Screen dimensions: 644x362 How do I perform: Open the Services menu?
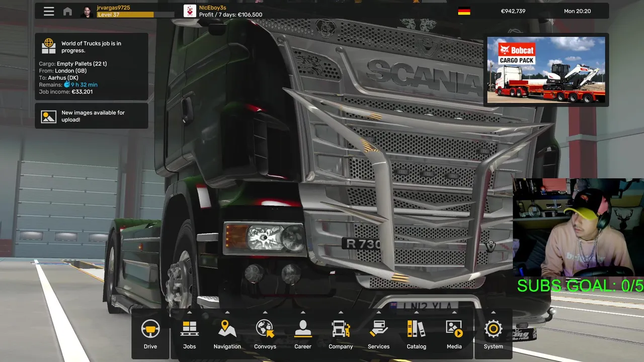point(378,334)
